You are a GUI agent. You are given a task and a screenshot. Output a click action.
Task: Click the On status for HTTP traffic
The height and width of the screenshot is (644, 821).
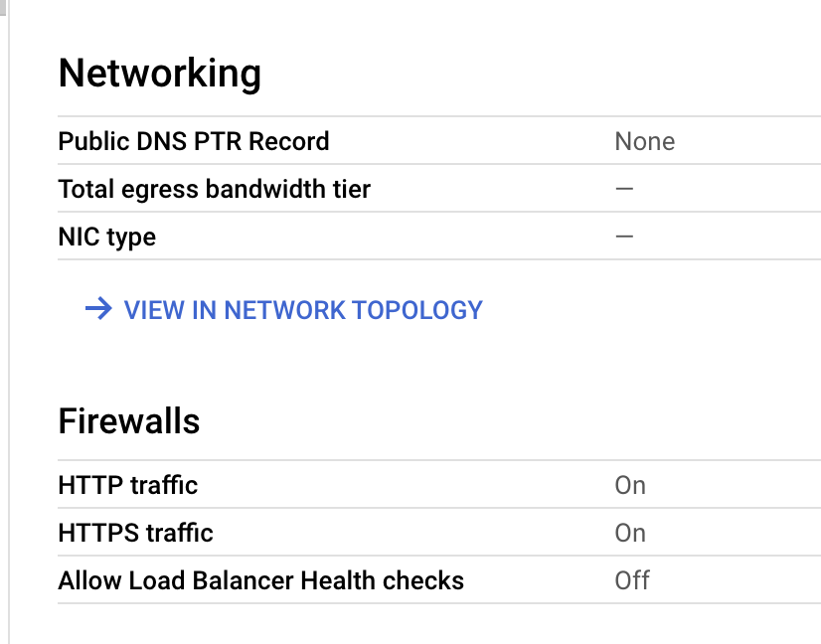pos(630,485)
